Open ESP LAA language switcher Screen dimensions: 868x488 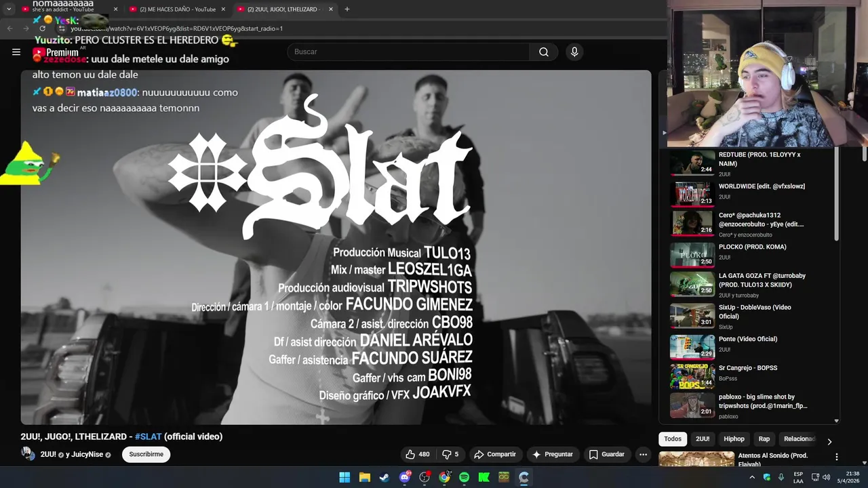click(798, 477)
